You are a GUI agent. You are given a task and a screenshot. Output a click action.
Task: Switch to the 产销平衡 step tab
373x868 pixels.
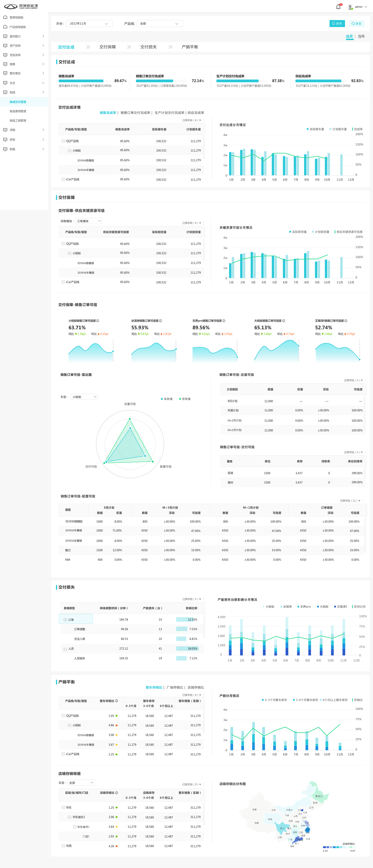pos(190,47)
